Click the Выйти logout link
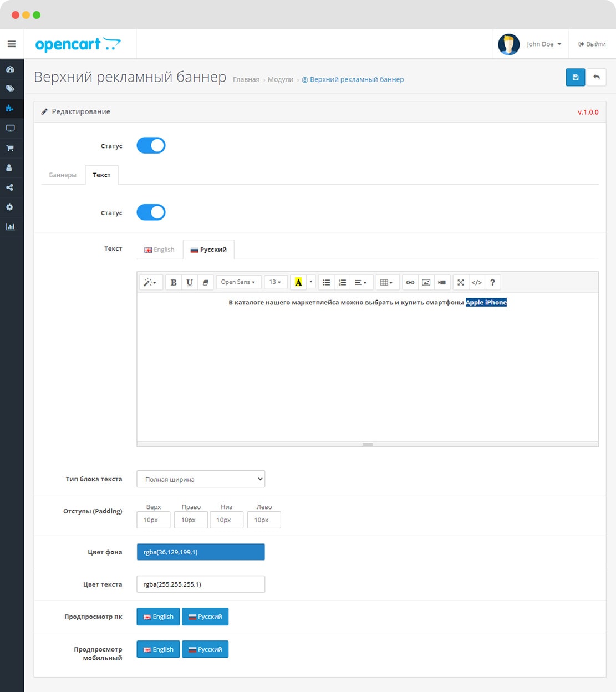Screen dimensions: 616x692 (592, 44)
